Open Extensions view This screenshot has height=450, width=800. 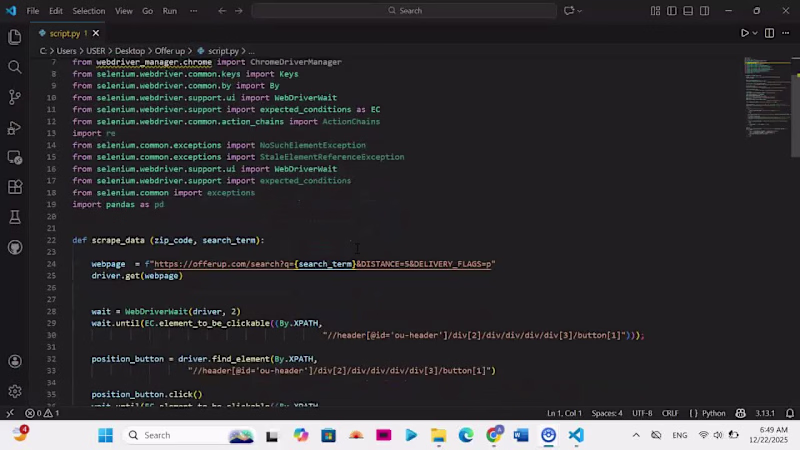pyautogui.click(x=15, y=187)
